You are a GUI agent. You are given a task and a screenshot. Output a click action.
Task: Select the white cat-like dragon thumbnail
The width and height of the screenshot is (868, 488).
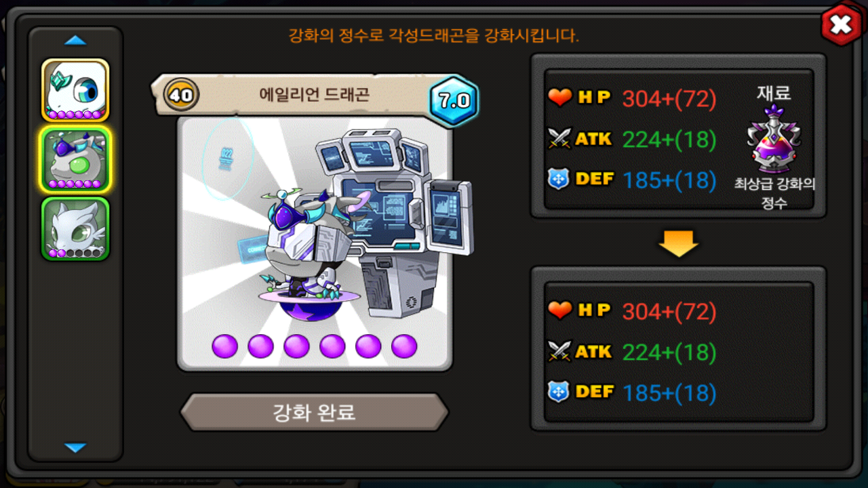coord(75,228)
